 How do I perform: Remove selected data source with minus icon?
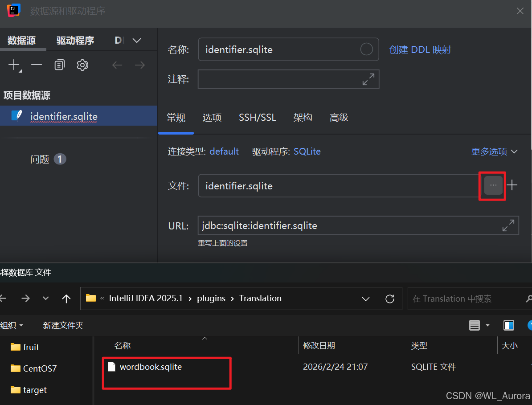pos(37,65)
